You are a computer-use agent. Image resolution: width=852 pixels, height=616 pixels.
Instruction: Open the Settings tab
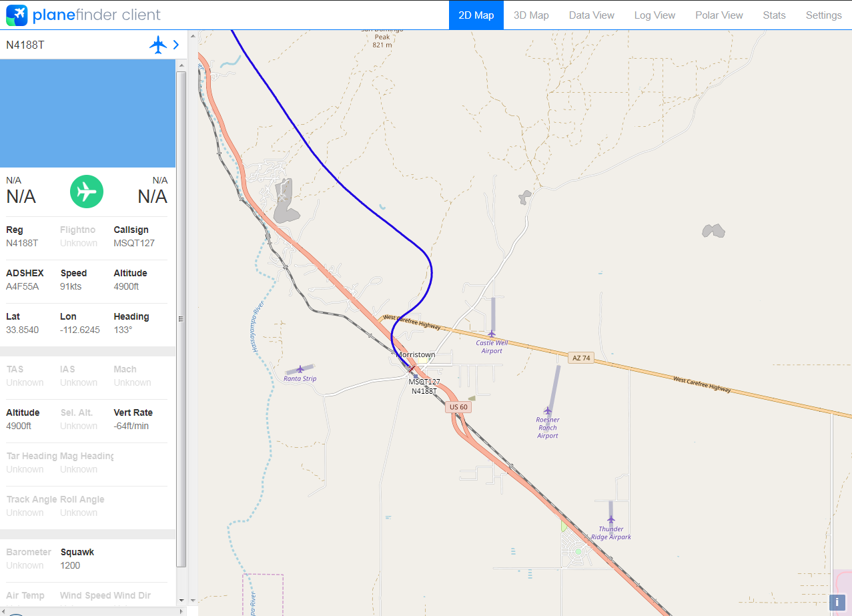pyautogui.click(x=823, y=15)
